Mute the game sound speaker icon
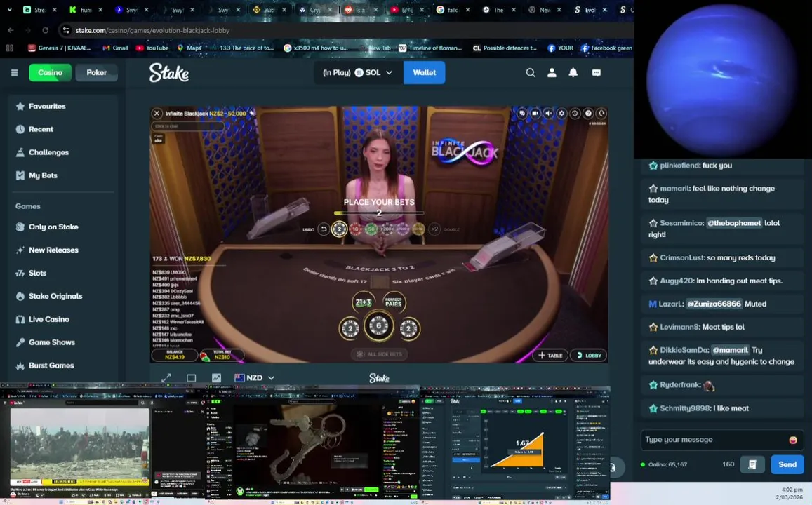 tap(548, 114)
